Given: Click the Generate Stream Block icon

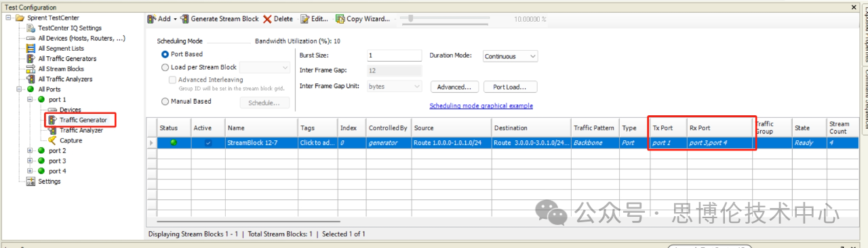Looking at the screenshot, I should [x=184, y=19].
